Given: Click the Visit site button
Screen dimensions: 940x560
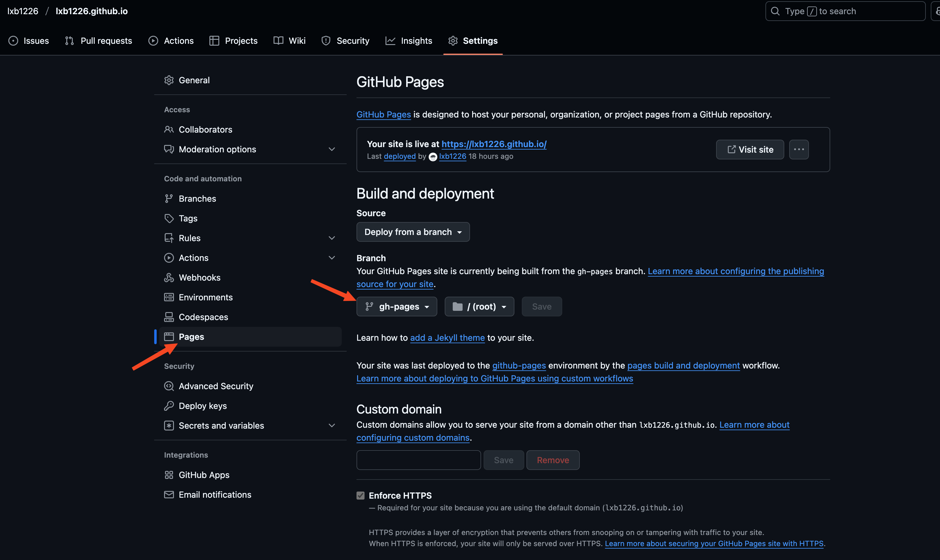Looking at the screenshot, I should coord(750,150).
